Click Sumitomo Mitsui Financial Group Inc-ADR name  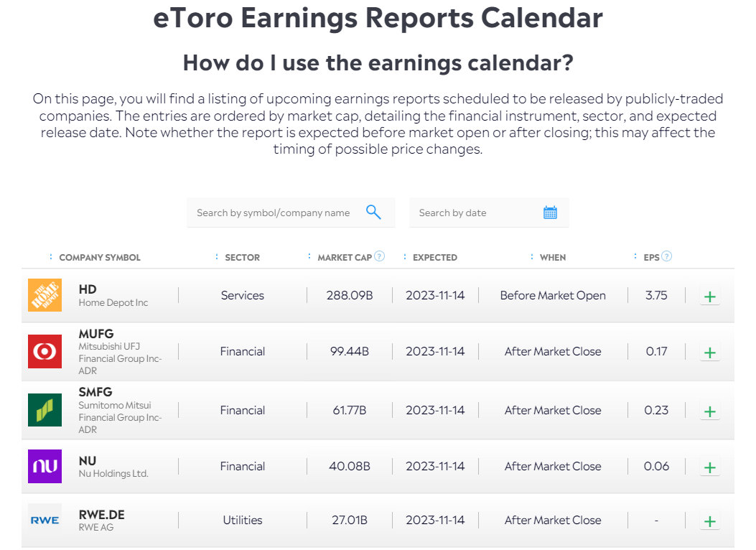[120, 417]
